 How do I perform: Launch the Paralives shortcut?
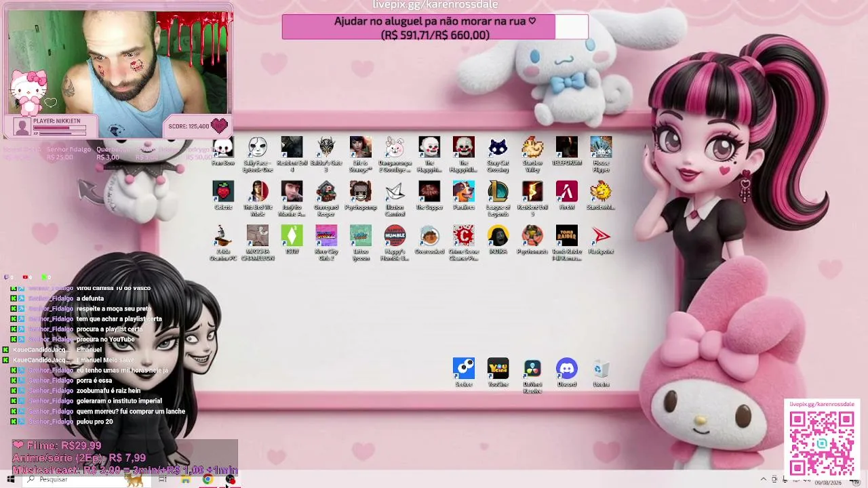464,196
